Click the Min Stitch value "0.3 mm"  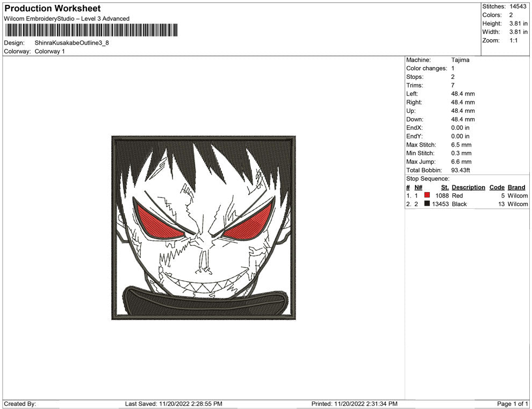[461, 153]
